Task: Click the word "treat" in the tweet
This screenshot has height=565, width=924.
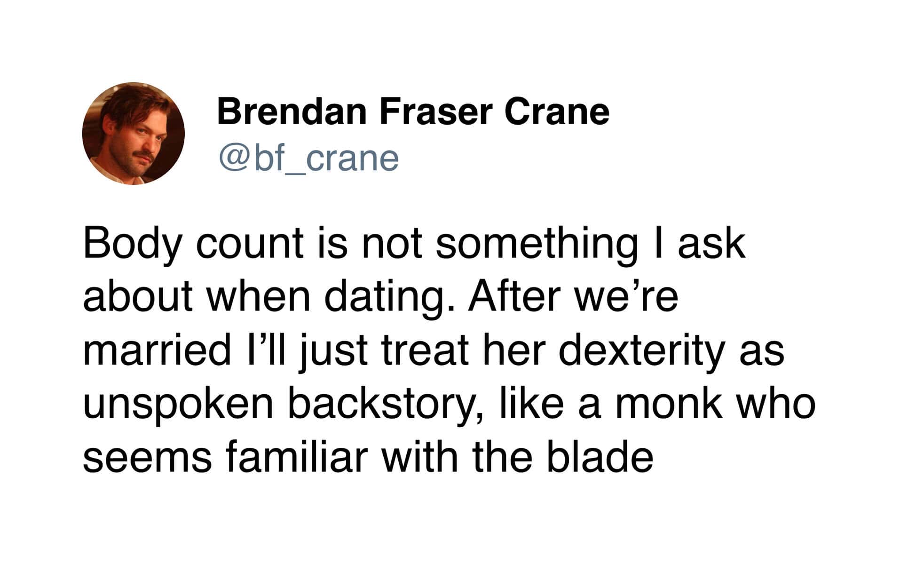Action: click(x=424, y=350)
